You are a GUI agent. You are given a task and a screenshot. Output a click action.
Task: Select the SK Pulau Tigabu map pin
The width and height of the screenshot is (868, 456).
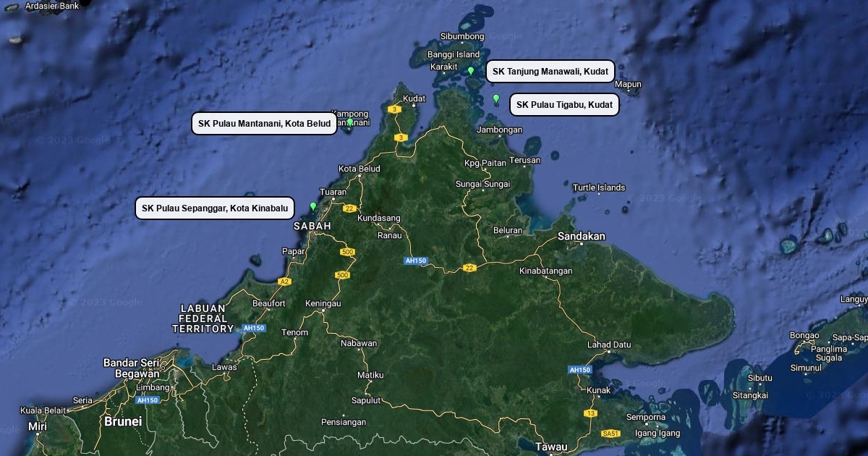tap(495, 98)
